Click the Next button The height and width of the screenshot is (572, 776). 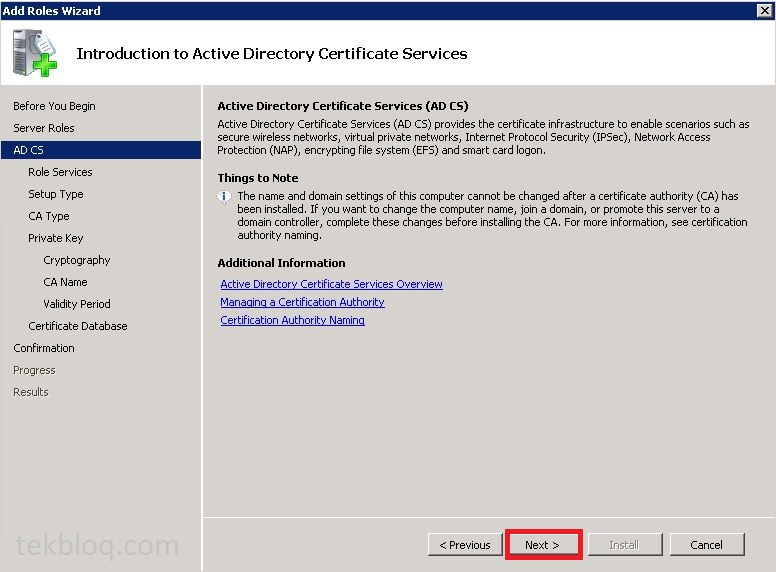click(543, 545)
